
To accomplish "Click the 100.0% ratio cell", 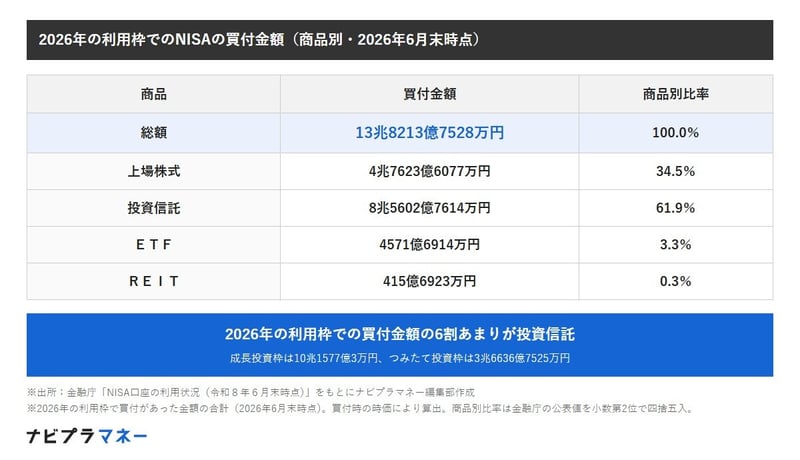I will tap(676, 133).
